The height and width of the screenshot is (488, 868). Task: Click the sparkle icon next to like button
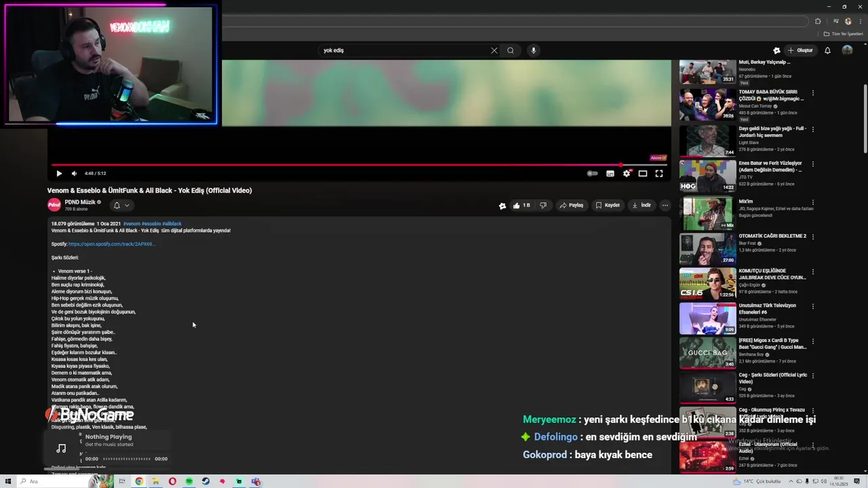pyautogui.click(x=502, y=206)
